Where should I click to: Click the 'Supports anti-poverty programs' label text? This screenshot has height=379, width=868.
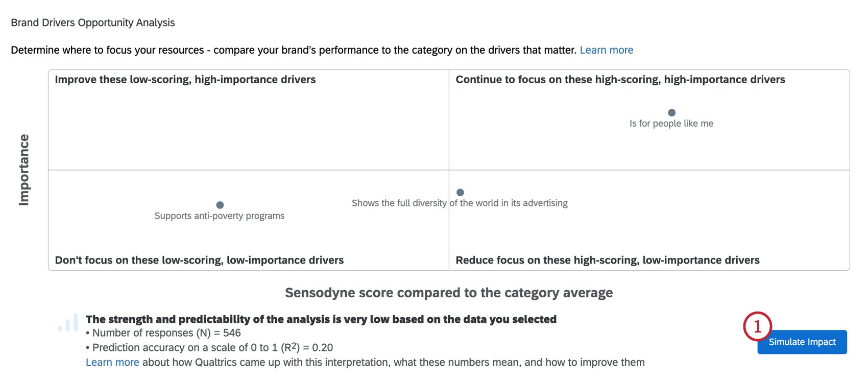pyautogui.click(x=220, y=216)
